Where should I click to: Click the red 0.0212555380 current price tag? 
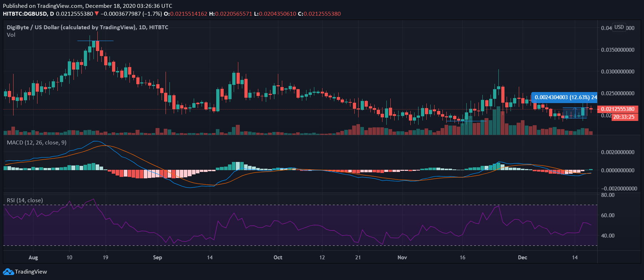pyautogui.click(x=618, y=109)
